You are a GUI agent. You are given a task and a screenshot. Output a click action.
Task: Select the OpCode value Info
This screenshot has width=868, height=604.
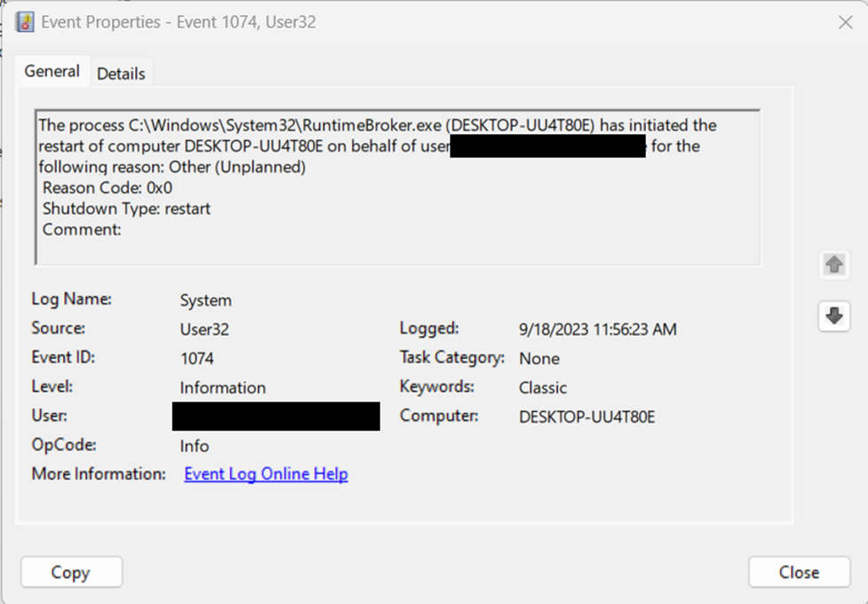[x=195, y=446]
